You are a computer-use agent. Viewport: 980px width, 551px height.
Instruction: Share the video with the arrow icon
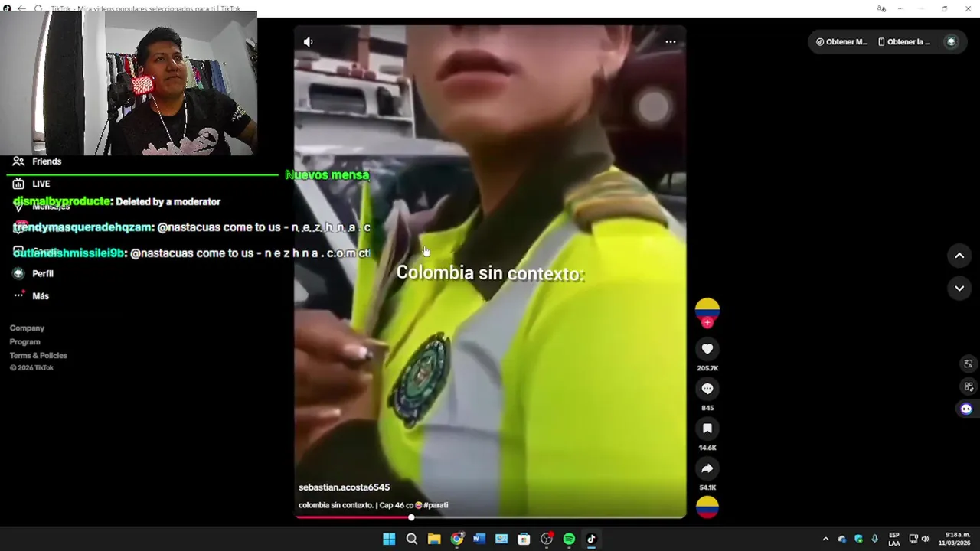tap(707, 468)
